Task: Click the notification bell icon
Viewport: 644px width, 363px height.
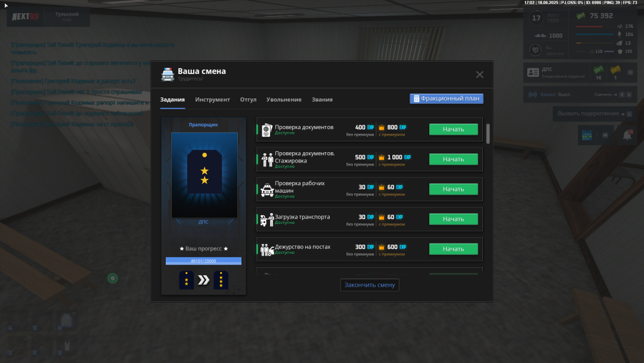Action: point(627,136)
